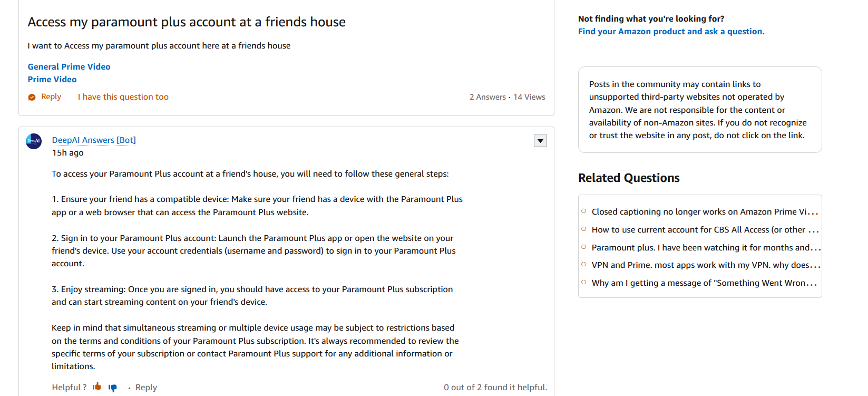This screenshot has height=396, width=868.
Task: Select circle icon beside CBS All Access question
Action: [x=583, y=228]
